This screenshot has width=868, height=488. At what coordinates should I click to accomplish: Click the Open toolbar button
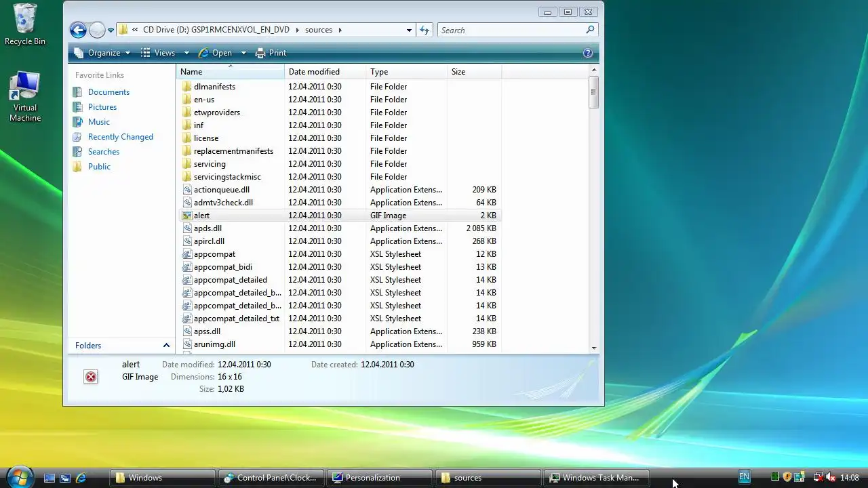click(x=216, y=53)
